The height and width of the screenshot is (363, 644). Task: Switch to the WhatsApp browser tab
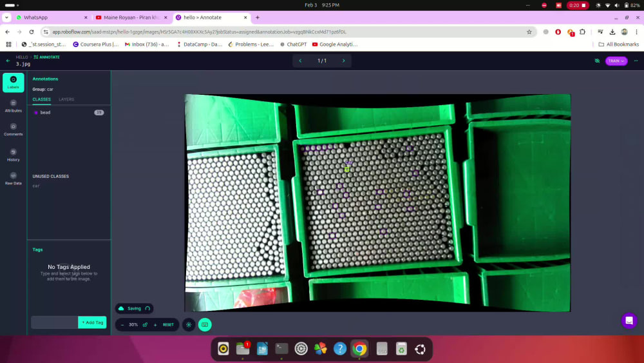(52, 17)
